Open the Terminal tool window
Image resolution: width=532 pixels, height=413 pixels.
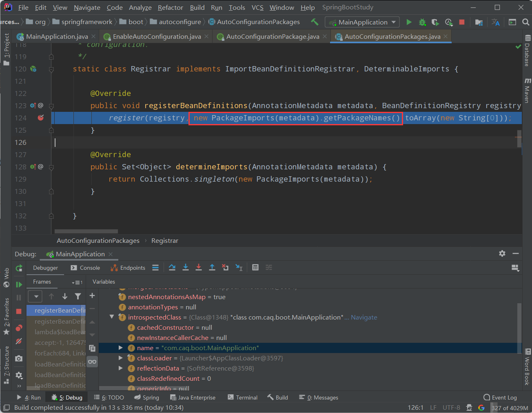pos(243,397)
